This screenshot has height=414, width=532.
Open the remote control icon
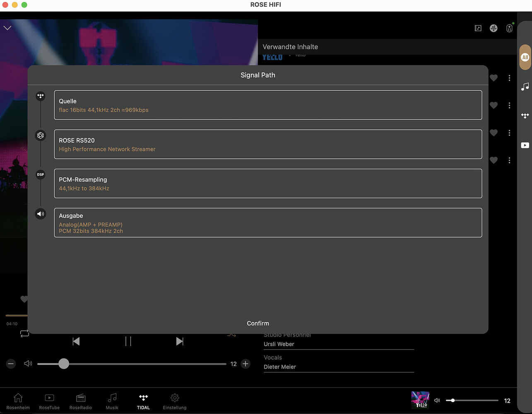[510, 28]
